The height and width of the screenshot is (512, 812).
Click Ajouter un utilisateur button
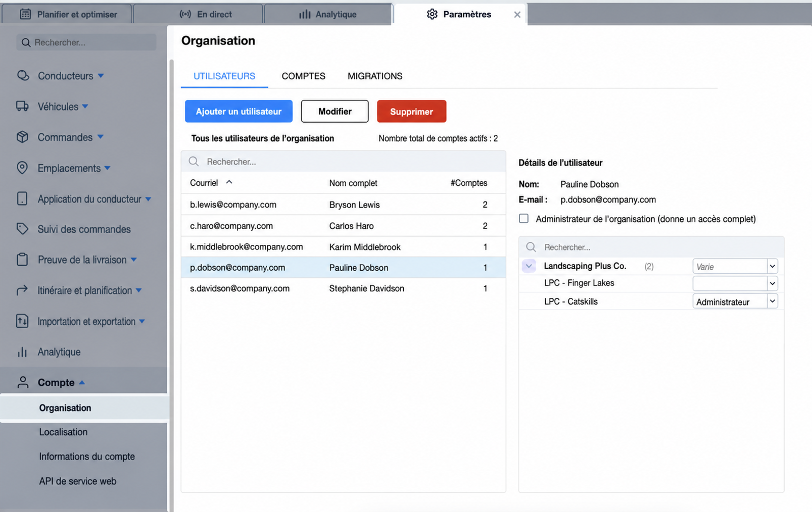pos(238,111)
